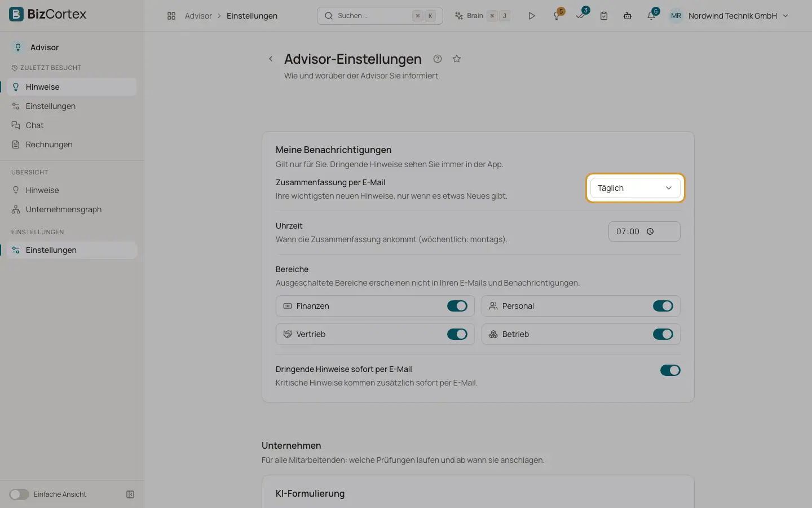812x508 pixels.
Task: Toggle the Vertrieb area switch
Action: pyautogui.click(x=457, y=334)
